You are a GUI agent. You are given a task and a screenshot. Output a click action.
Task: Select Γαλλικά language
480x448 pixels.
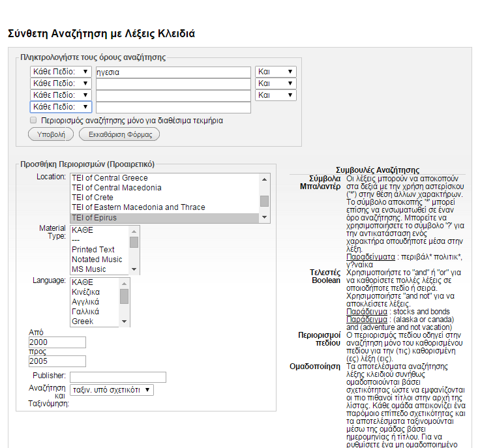(95, 312)
